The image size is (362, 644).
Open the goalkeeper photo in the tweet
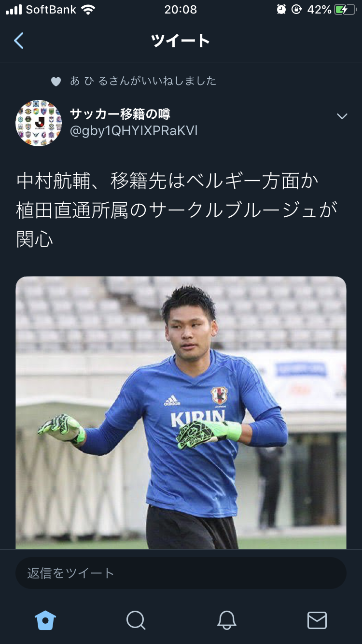coord(181,412)
